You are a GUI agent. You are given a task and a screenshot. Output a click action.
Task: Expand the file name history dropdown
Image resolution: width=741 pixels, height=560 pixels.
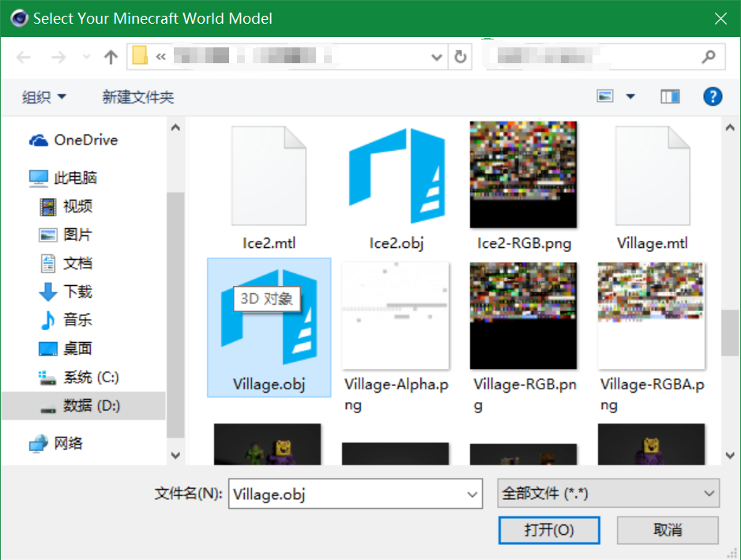(x=472, y=494)
